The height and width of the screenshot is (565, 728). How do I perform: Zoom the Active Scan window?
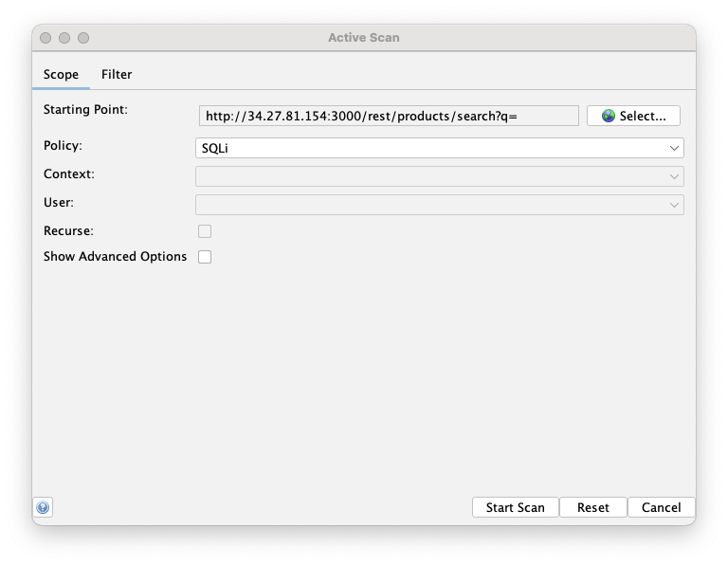tap(83, 38)
